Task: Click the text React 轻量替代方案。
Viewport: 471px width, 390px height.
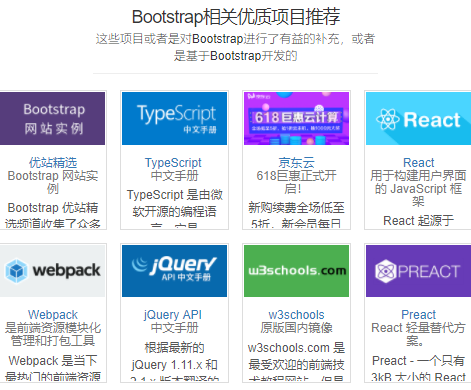Action: coord(418,334)
